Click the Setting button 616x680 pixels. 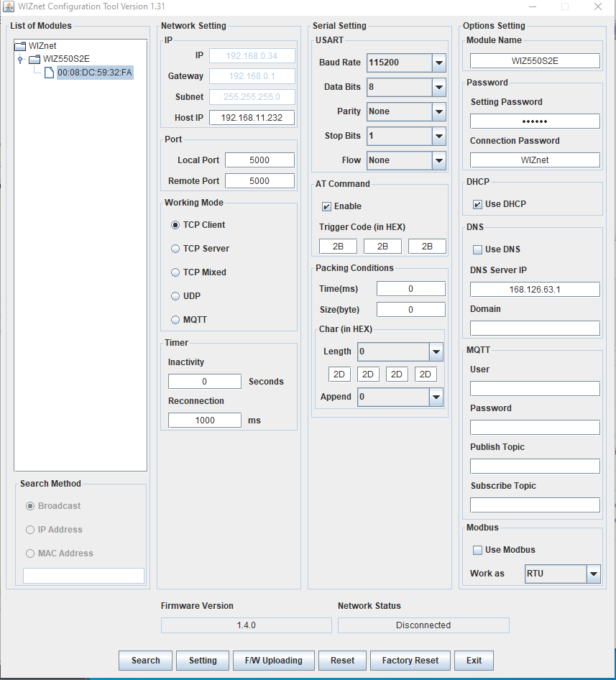coord(203,661)
